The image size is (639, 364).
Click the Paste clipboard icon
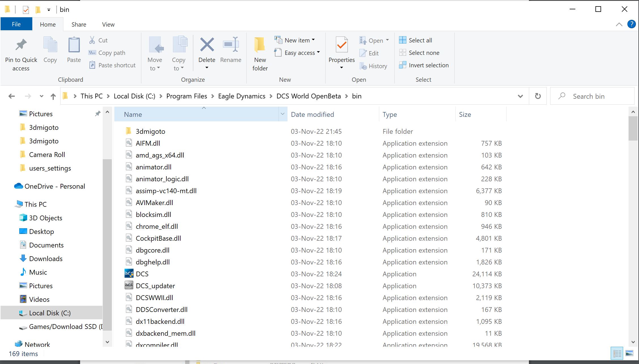point(74,45)
